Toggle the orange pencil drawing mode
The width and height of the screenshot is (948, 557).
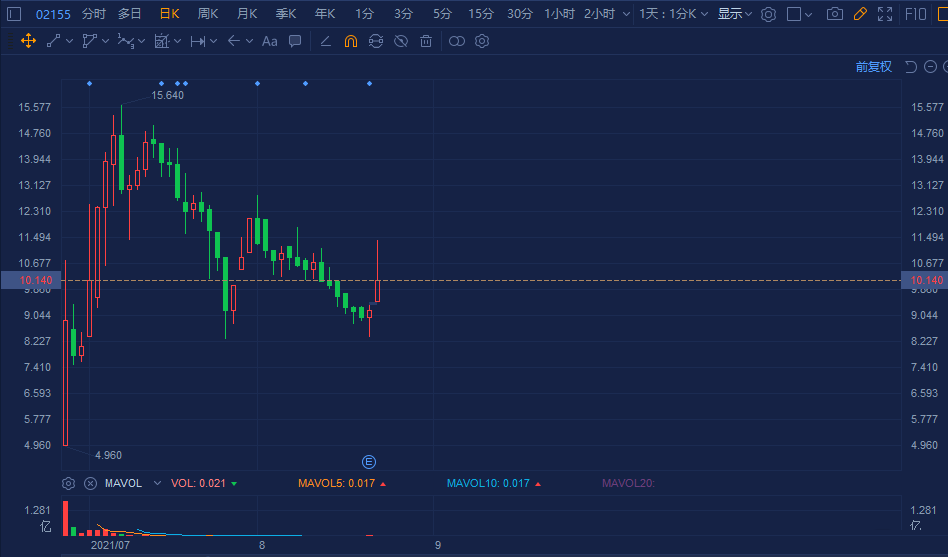point(860,14)
